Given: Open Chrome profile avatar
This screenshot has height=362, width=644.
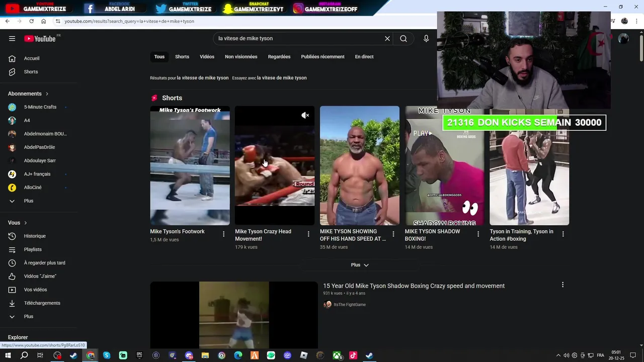Looking at the screenshot, I should coord(624,21).
